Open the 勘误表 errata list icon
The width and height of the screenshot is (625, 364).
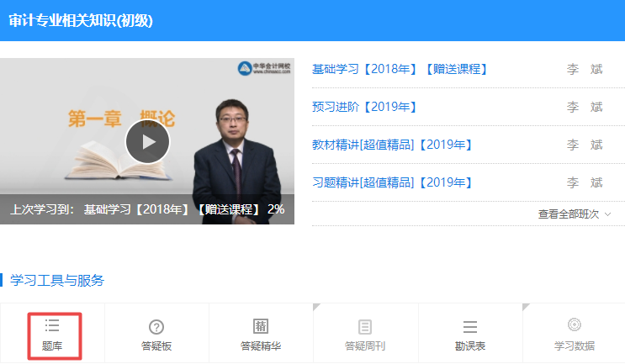click(469, 334)
